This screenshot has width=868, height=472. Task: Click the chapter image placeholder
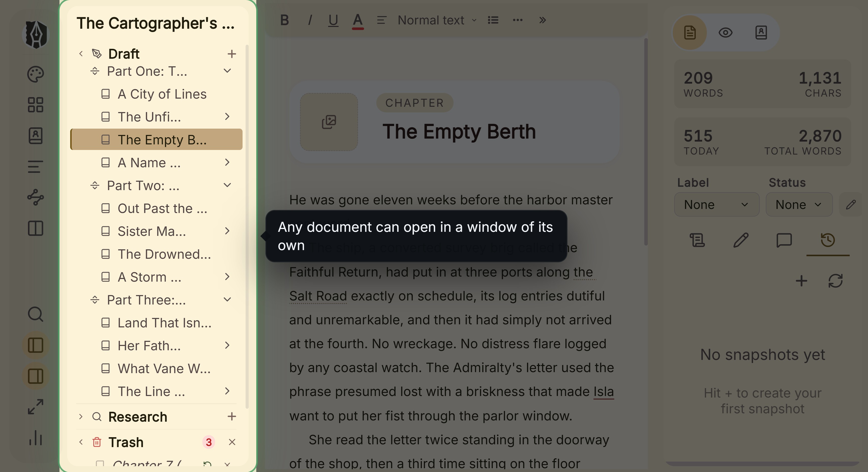(329, 122)
